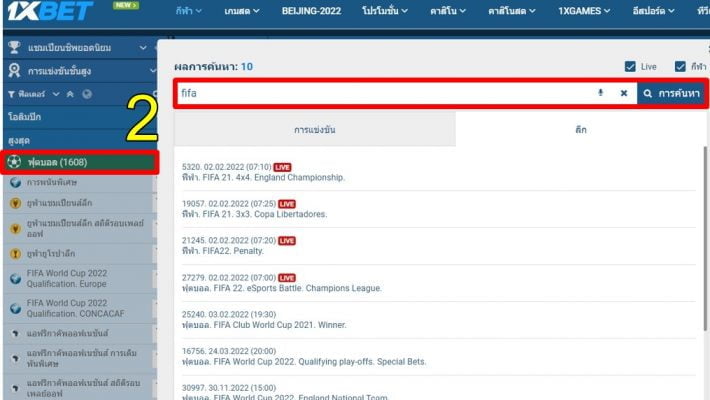Toggle the Live checkbox
The width and height of the screenshot is (710, 400).
pyautogui.click(x=630, y=67)
